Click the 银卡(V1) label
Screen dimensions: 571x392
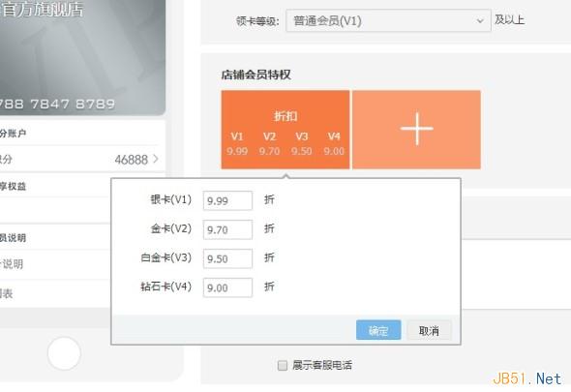(x=170, y=199)
